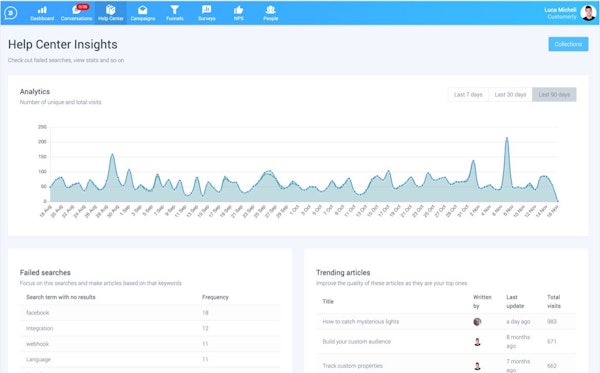The image size is (600, 373).
Task: Open the Dashboard bar chart icon
Action: (42, 10)
